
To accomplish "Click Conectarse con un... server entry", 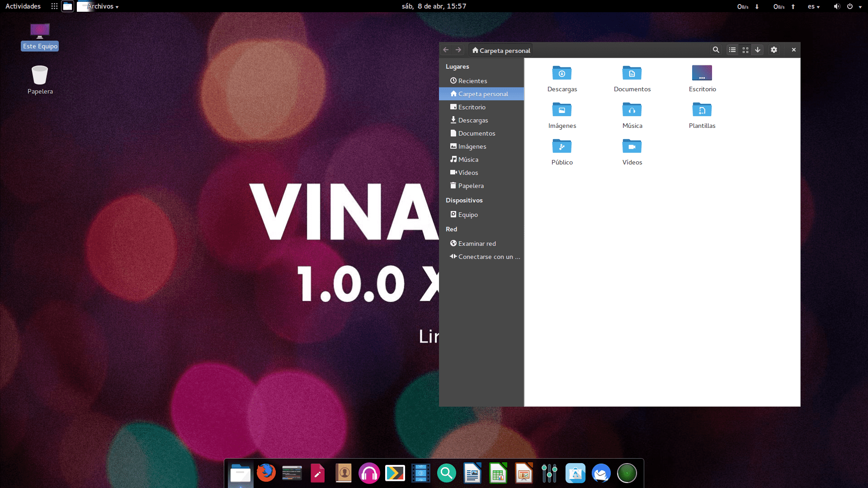I will tap(481, 257).
